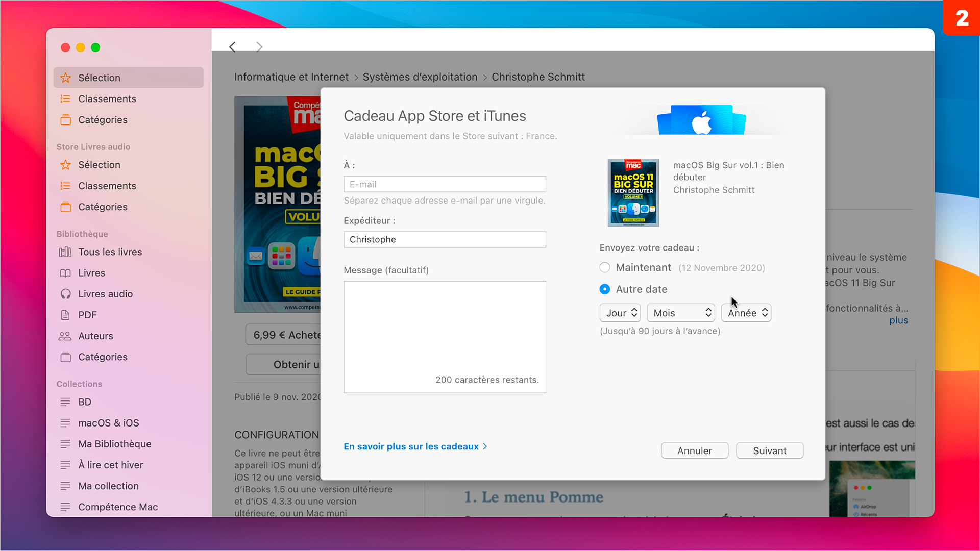Click the Livres audio headphones icon
This screenshot has width=980, height=551.
[65, 294]
